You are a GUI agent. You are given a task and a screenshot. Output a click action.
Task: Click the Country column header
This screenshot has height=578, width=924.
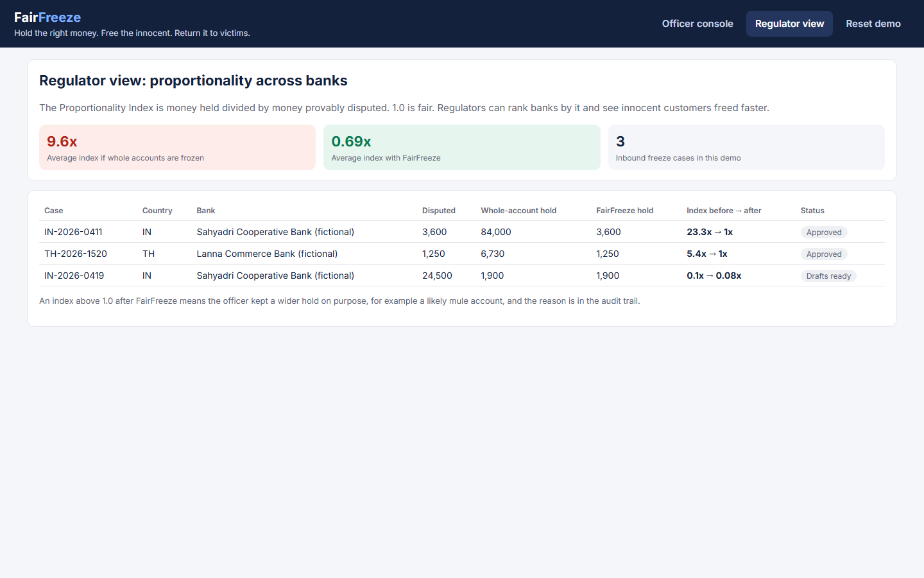click(157, 211)
